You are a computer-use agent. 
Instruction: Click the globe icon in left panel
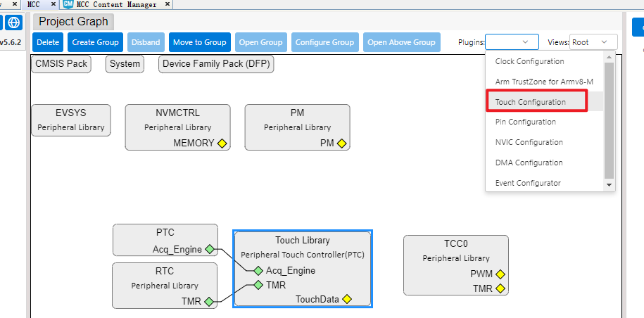click(x=14, y=22)
